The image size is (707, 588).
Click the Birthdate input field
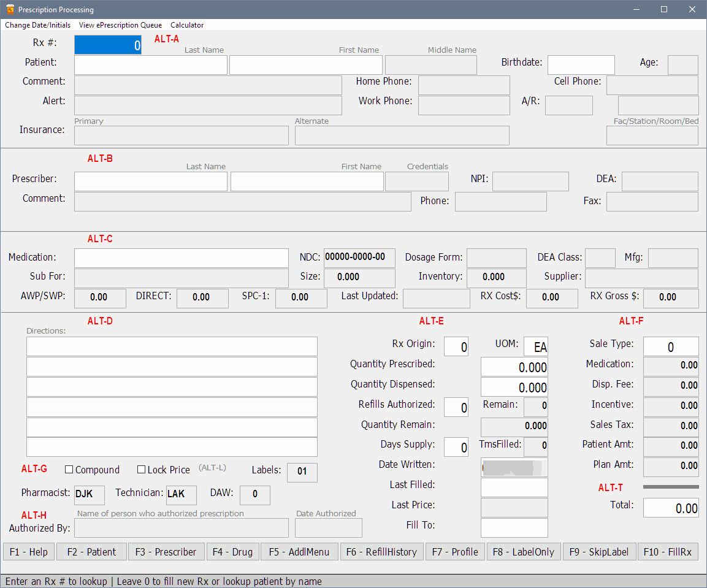pos(581,65)
